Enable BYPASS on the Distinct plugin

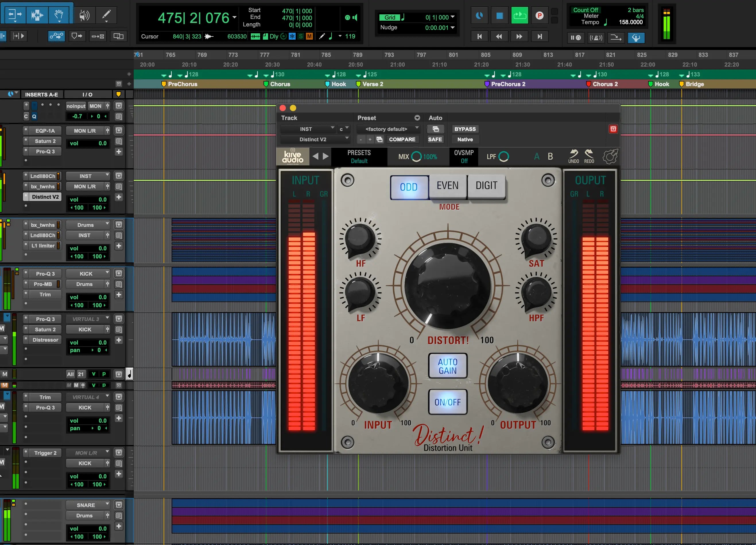pos(465,129)
